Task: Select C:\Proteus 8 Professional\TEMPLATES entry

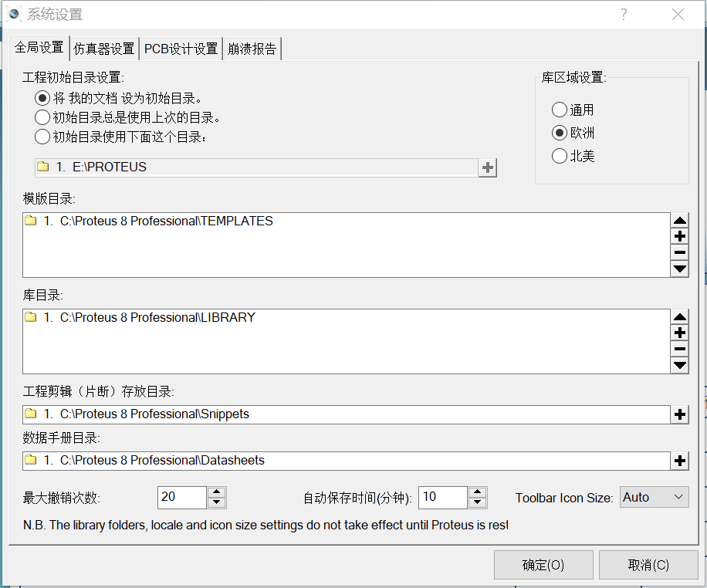Action: click(x=347, y=221)
